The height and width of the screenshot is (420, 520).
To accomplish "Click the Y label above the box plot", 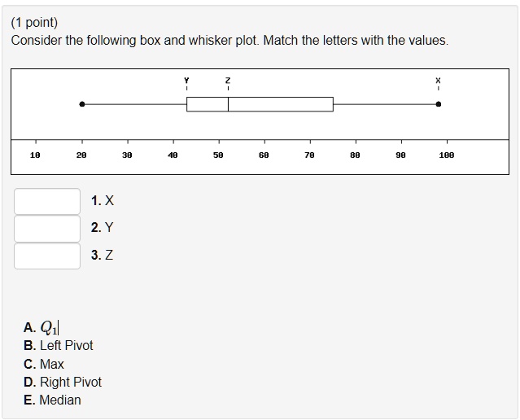I will coord(186,81).
